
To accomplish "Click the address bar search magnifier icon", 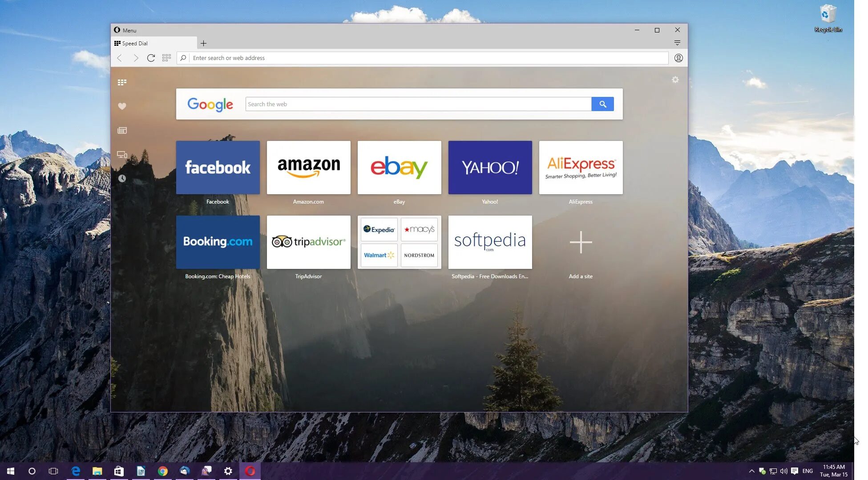I will [183, 58].
